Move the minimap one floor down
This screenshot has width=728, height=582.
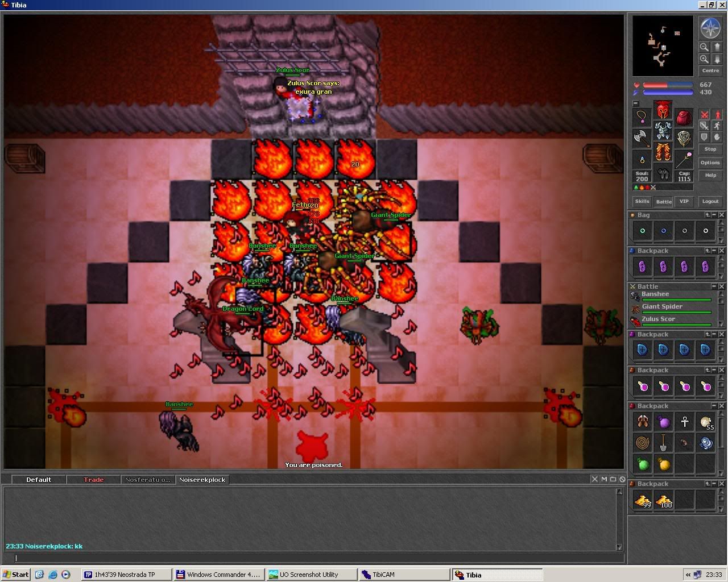point(717,59)
